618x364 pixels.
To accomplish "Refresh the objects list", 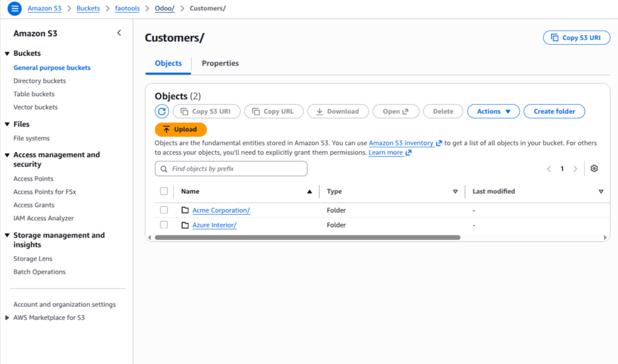I will click(x=162, y=111).
